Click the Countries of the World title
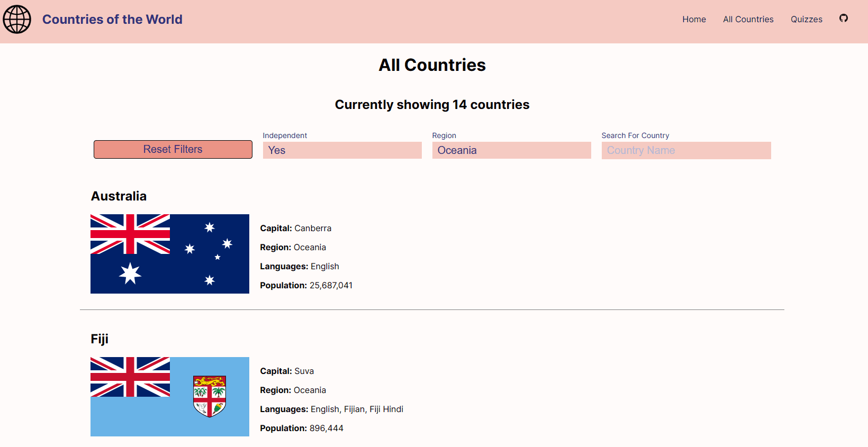 point(112,20)
